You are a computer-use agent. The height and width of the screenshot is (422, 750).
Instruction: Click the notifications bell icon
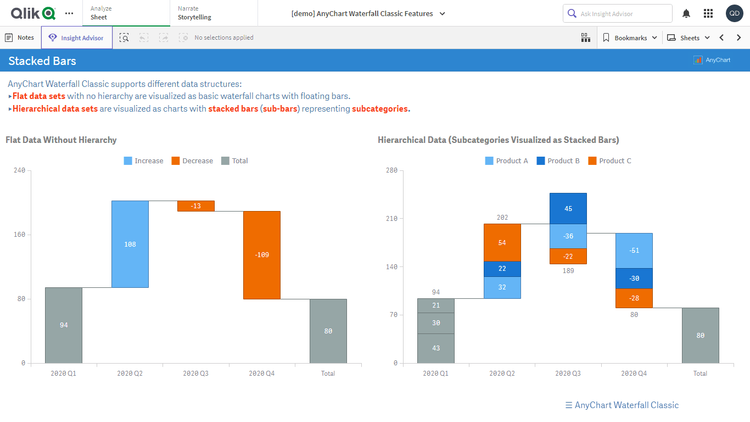pyautogui.click(x=686, y=13)
